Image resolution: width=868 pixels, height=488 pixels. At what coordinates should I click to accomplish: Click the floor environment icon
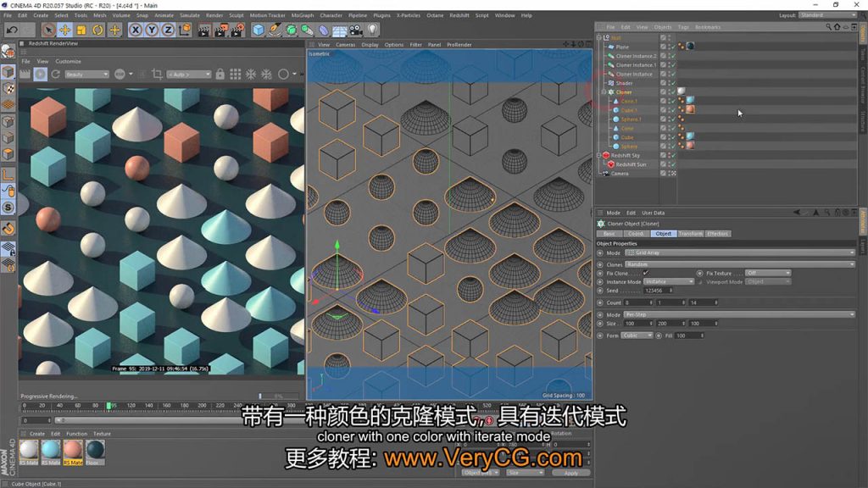[340, 30]
